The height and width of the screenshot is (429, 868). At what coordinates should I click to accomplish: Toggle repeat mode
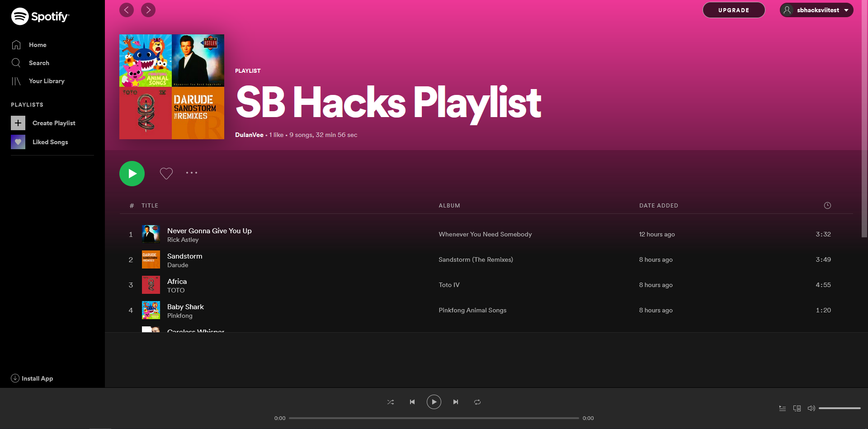[x=477, y=402]
